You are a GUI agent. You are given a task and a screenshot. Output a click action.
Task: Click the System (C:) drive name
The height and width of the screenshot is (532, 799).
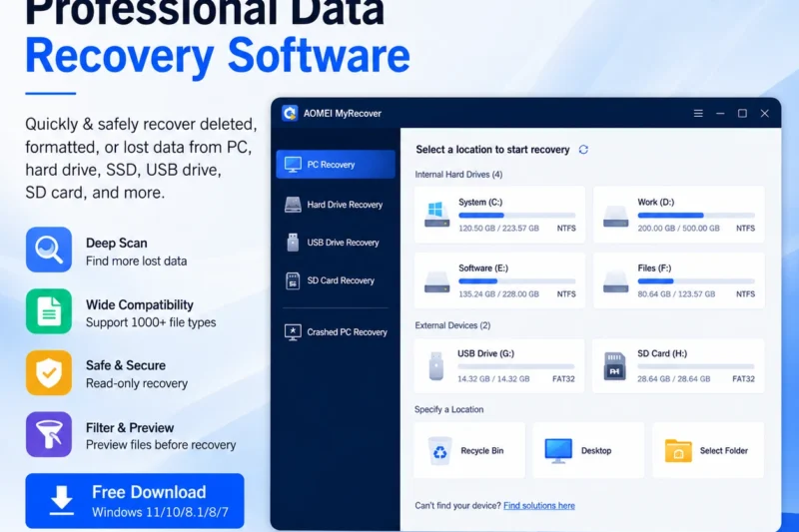pyautogui.click(x=480, y=202)
